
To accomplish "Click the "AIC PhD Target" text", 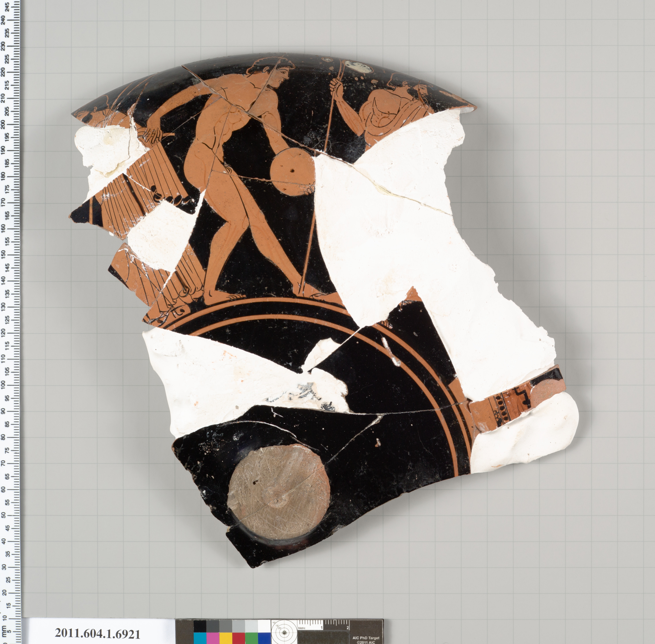I will click(x=366, y=638).
